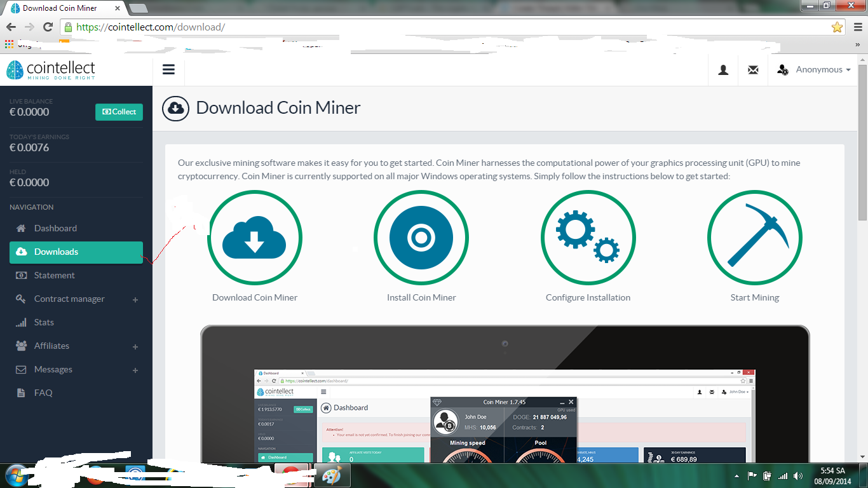Click the Windows Start button

point(16,475)
